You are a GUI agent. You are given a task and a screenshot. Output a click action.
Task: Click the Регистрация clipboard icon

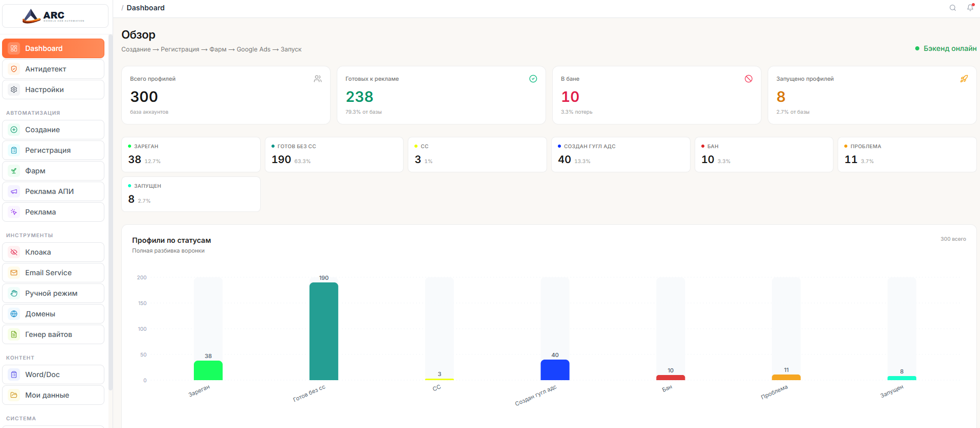tap(14, 150)
